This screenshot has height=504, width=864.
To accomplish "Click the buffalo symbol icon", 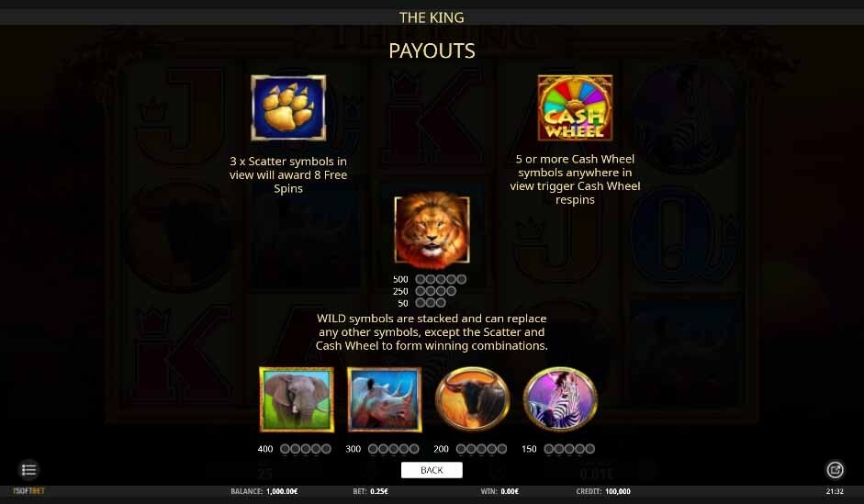I will coord(472,398).
